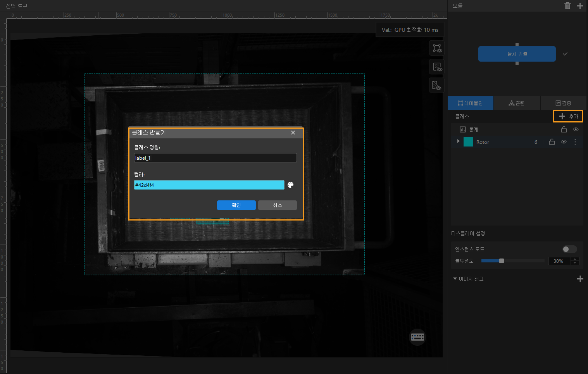Click the 확인 button in dialog
Viewport: 588px width, 374px height.
pos(236,205)
